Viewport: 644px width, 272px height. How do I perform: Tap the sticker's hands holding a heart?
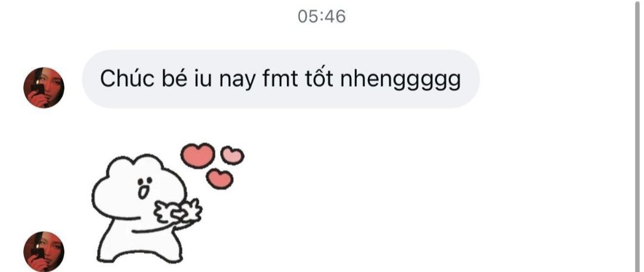[178, 212]
